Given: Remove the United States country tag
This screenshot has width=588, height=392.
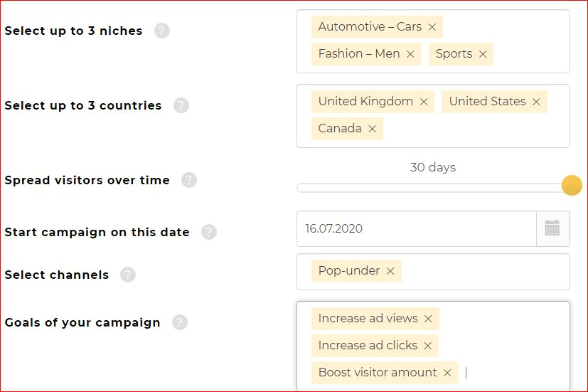Looking at the screenshot, I should 536,102.
